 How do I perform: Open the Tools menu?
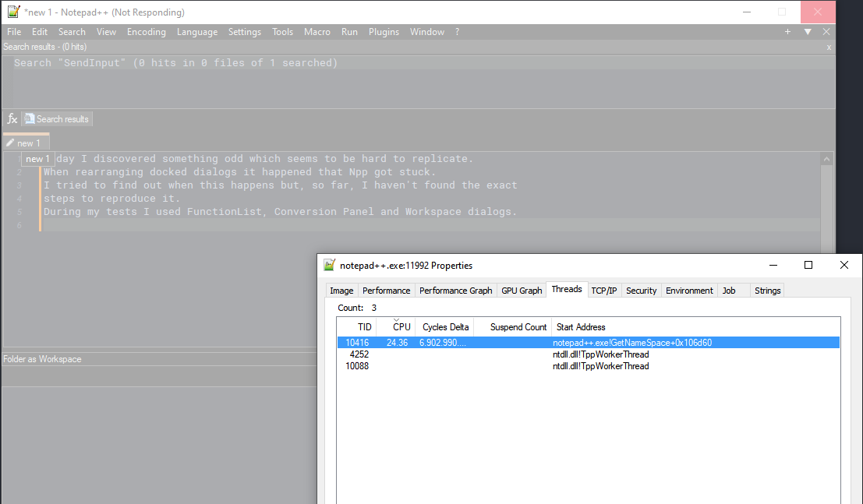(x=282, y=32)
